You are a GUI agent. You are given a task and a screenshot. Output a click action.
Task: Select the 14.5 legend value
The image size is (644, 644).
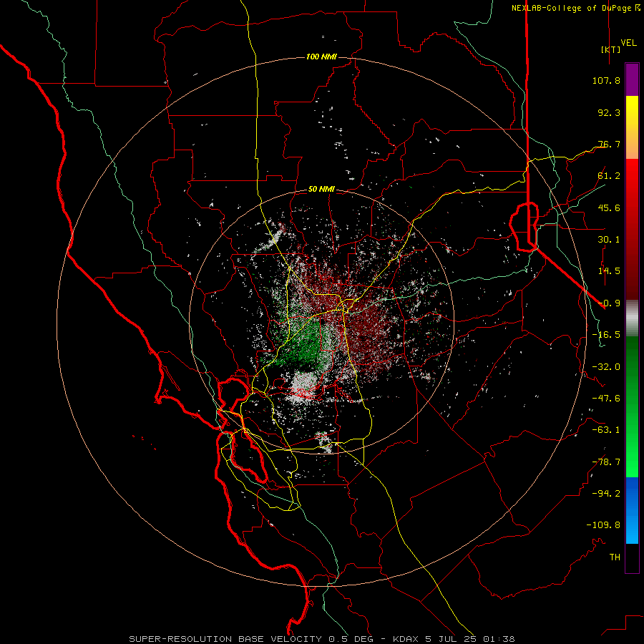[x=609, y=271]
